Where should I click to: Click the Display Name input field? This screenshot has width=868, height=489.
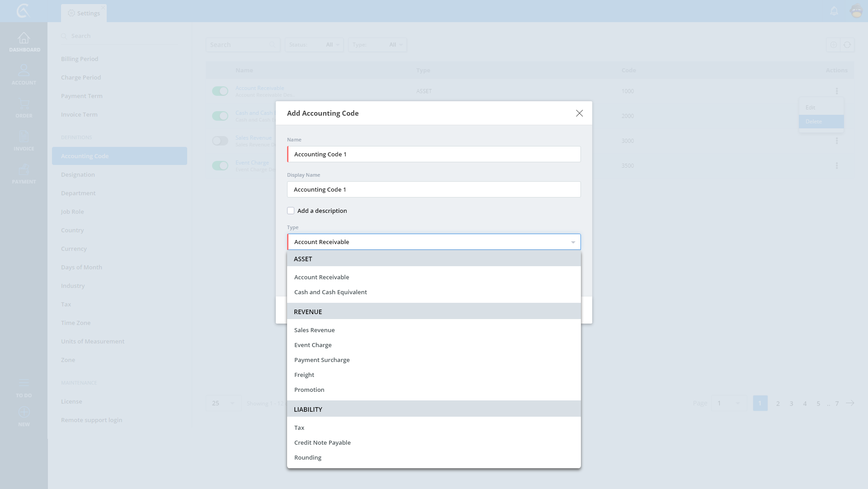pos(434,190)
